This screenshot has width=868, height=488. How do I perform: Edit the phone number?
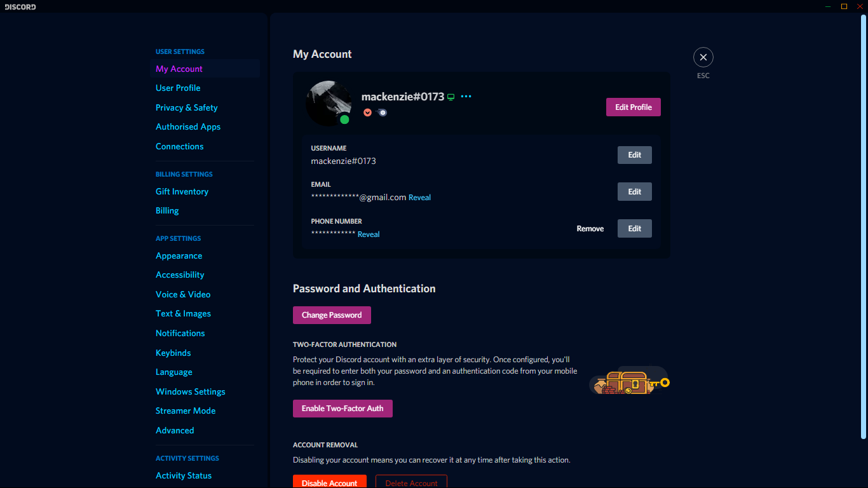(635, 229)
